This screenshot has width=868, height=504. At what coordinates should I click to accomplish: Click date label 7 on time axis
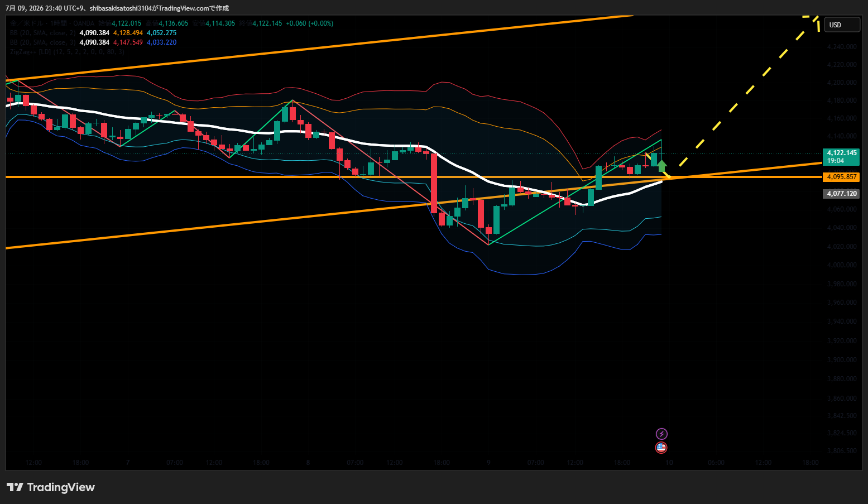[x=128, y=463]
